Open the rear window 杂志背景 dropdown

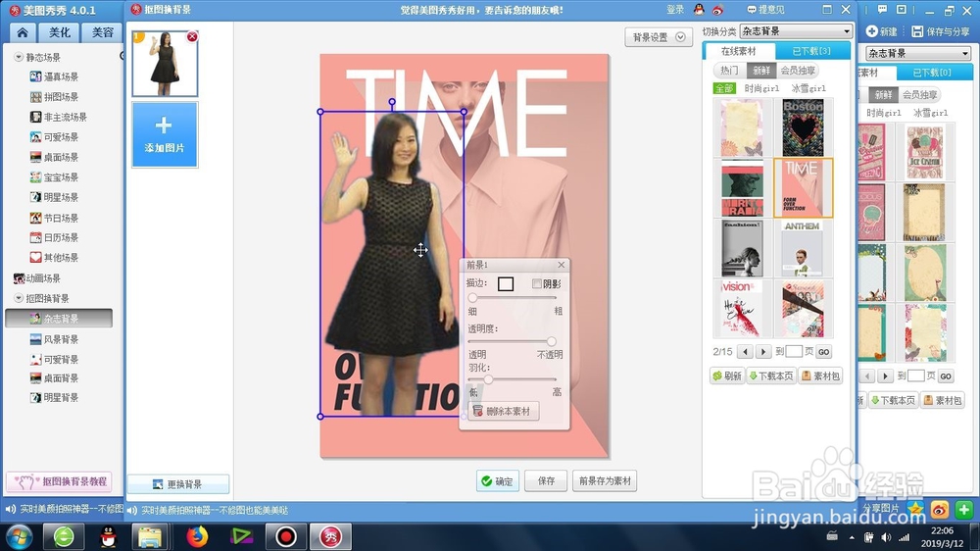click(918, 53)
